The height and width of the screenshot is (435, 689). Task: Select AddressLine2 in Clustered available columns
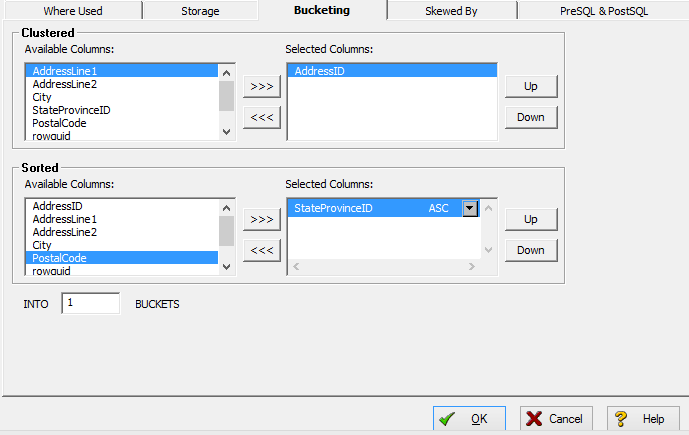(122, 84)
